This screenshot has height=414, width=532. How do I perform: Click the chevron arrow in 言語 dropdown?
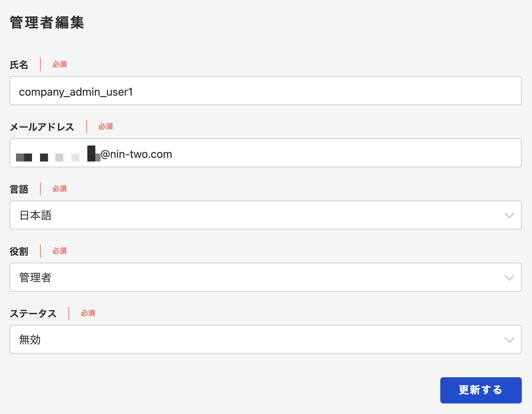pyautogui.click(x=509, y=215)
